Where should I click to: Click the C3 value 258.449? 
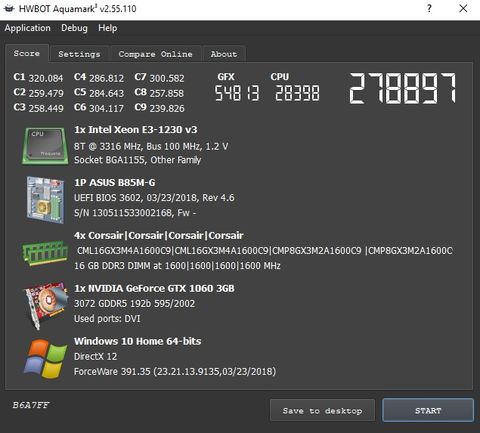[x=46, y=108]
